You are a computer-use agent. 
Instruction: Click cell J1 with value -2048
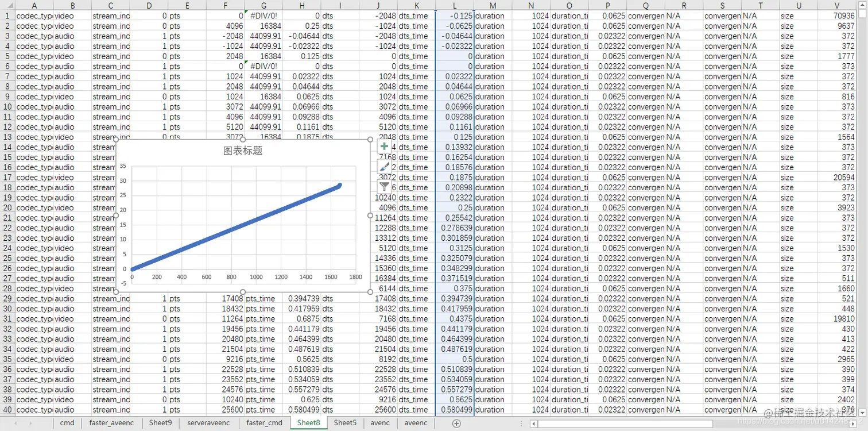pyautogui.click(x=378, y=16)
